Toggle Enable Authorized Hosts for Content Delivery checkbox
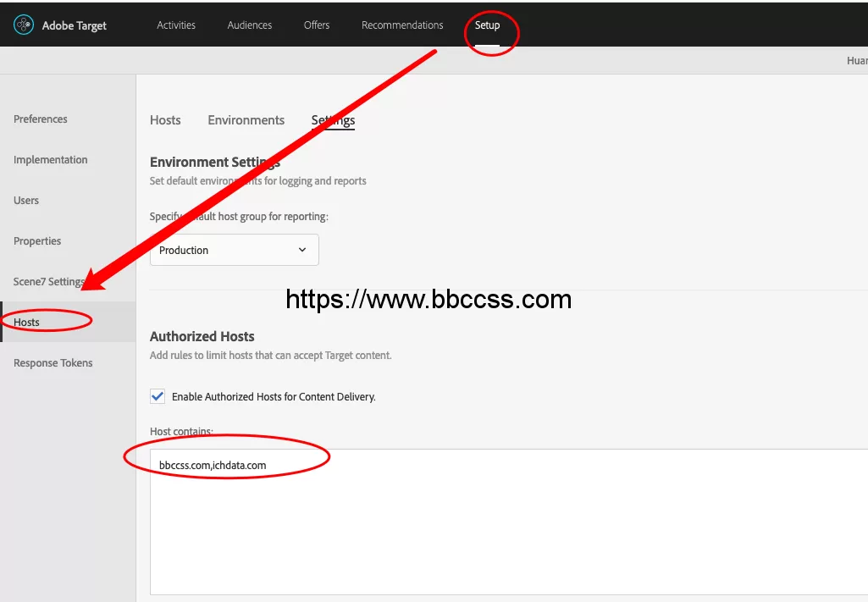Image resolution: width=868 pixels, height=602 pixels. [158, 396]
